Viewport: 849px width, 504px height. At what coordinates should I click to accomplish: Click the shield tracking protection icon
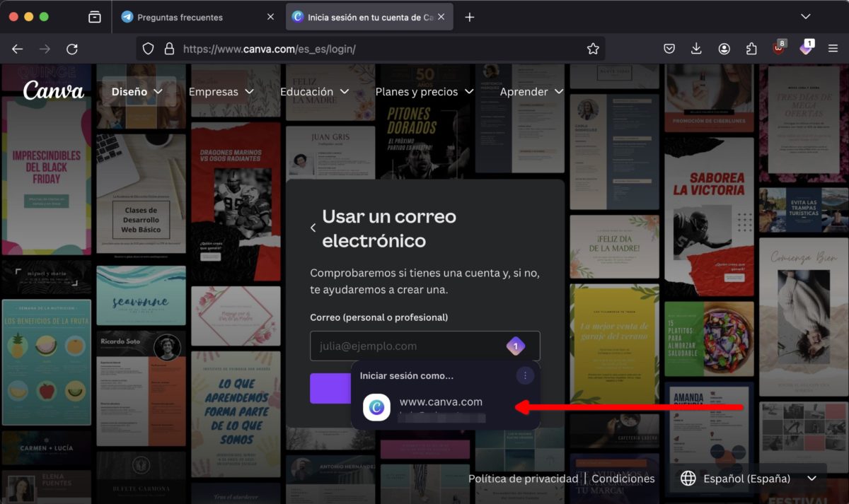tap(148, 49)
